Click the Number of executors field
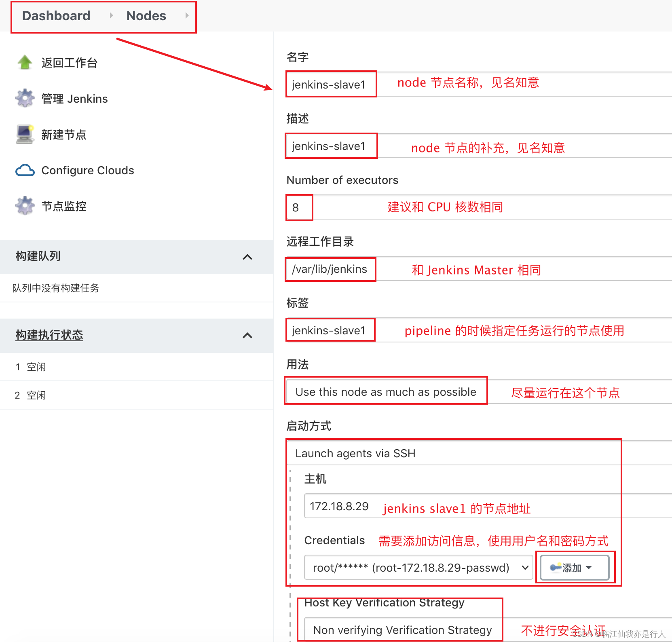Image resolution: width=672 pixels, height=642 pixels. (479, 207)
